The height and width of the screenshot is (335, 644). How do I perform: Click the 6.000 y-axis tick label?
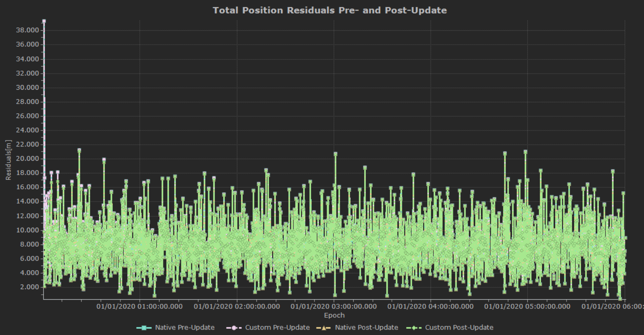click(x=29, y=259)
